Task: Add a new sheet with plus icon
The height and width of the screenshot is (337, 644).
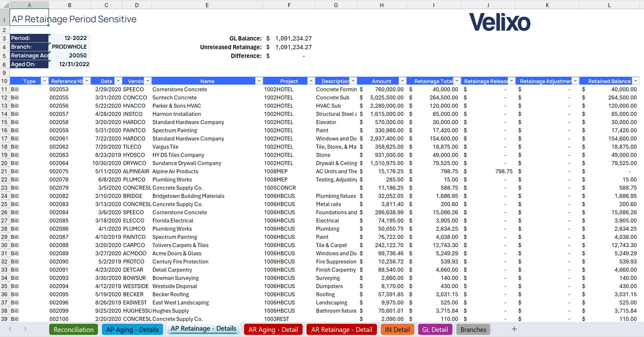Action: pos(514,329)
